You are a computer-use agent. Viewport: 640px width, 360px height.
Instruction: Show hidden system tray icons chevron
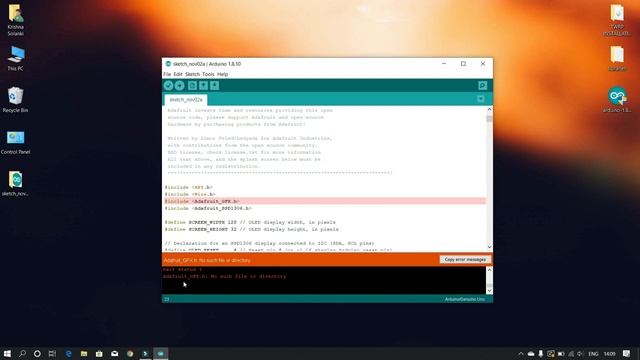click(x=520, y=354)
